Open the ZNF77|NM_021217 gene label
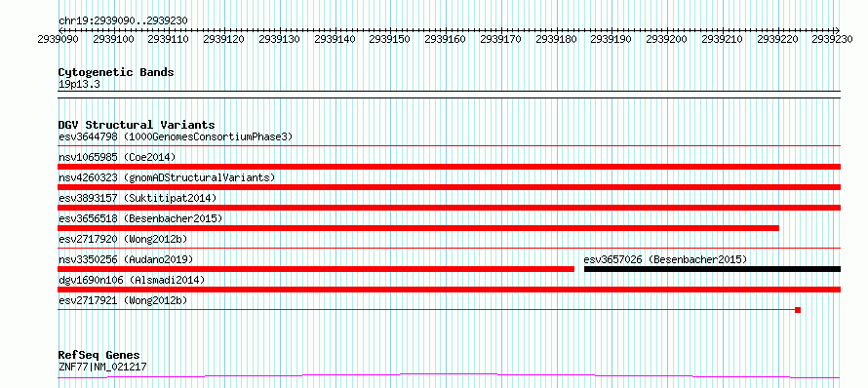The image size is (868, 388). [x=102, y=367]
